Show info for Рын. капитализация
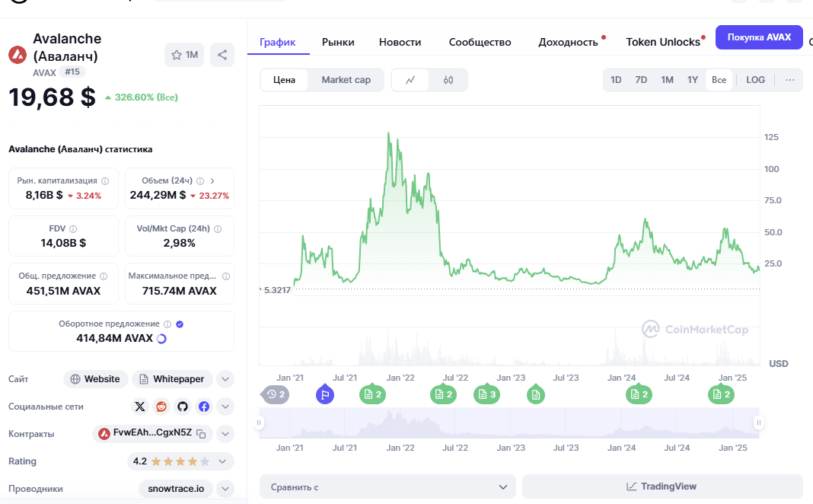This screenshot has height=504, width=813. [x=105, y=181]
